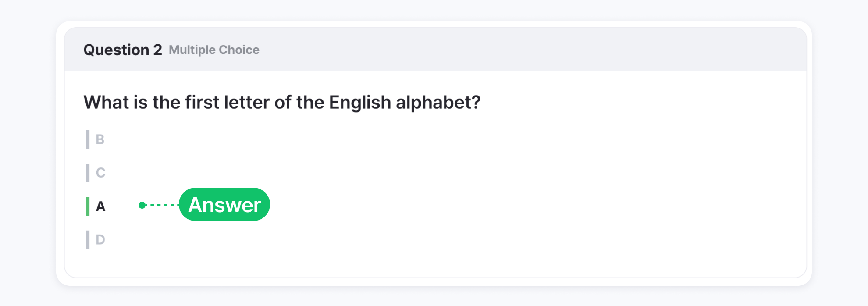
Task: Click the word "letter" in the question
Action: pos(247,103)
